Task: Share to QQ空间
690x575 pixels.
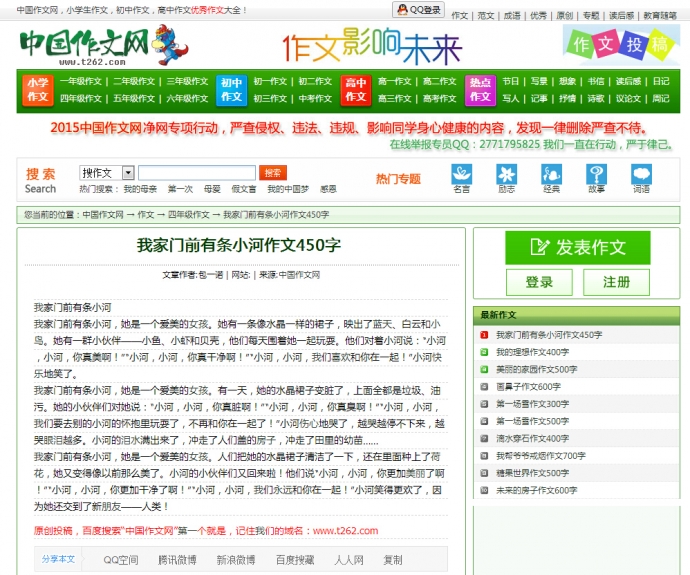Action: (121, 560)
